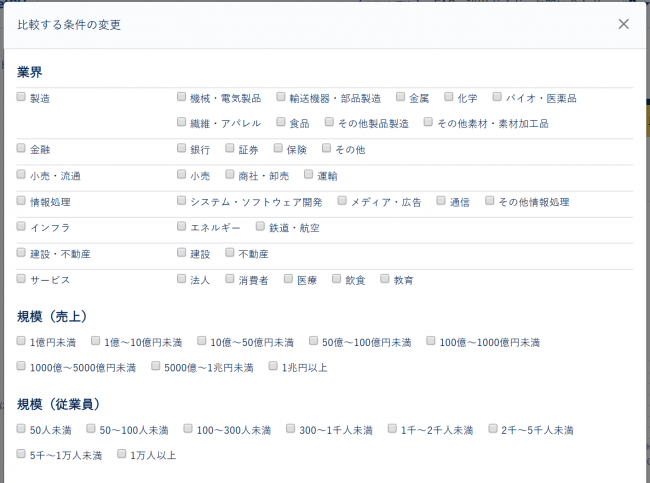
Task: Tick the 不動産 sub-category checkbox
Action: click(x=230, y=252)
